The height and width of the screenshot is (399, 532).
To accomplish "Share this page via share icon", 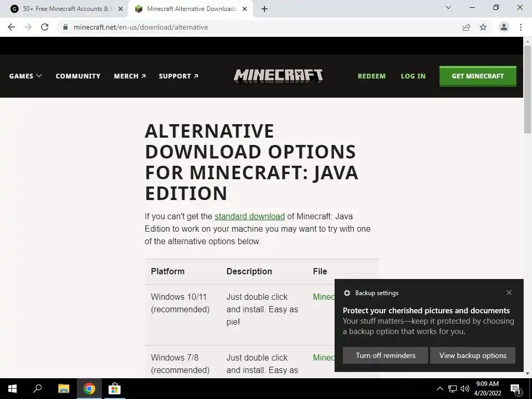I will 467,27.
